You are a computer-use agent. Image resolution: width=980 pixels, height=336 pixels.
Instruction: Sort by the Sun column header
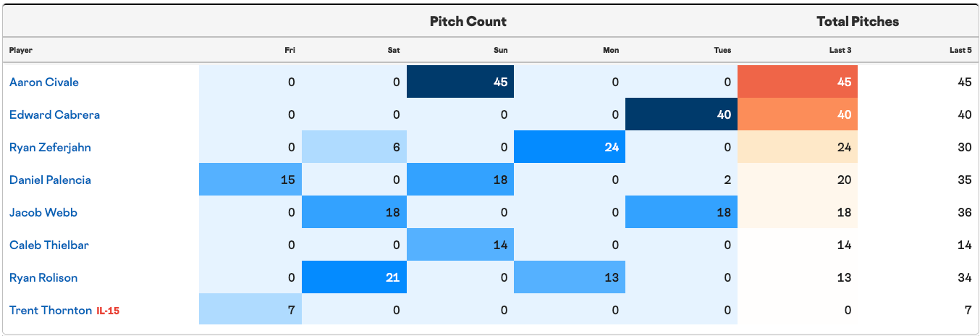(x=501, y=50)
